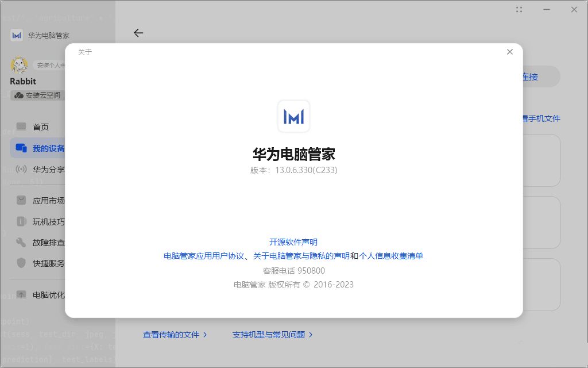Image resolution: width=588 pixels, height=368 pixels.
Task: Click the back arrow at top left
Action: tap(138, 33)
